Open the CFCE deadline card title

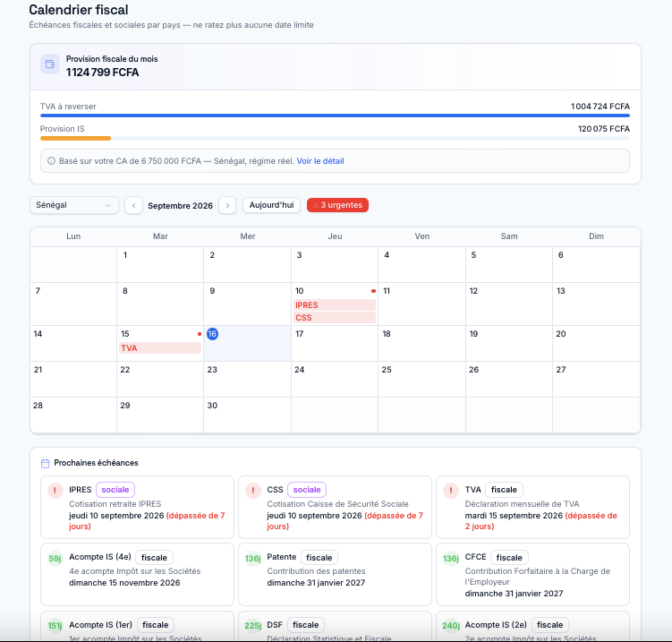[476, 557]
